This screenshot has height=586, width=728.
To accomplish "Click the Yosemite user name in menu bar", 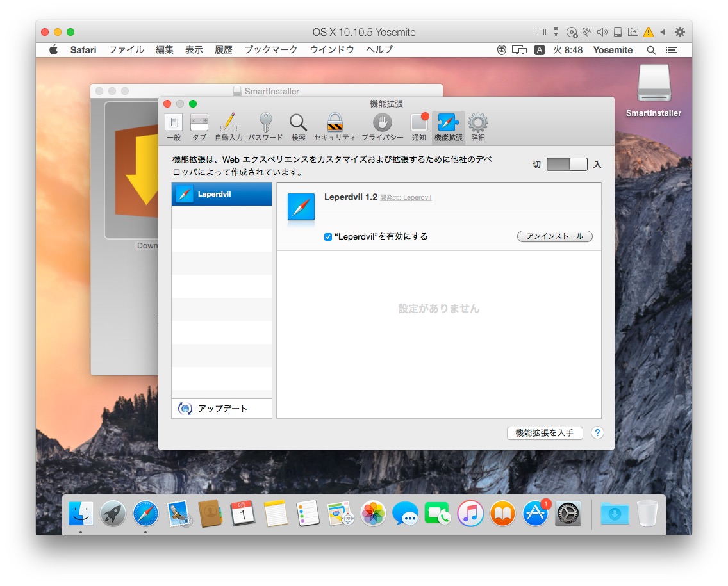I will click(613, 50).
